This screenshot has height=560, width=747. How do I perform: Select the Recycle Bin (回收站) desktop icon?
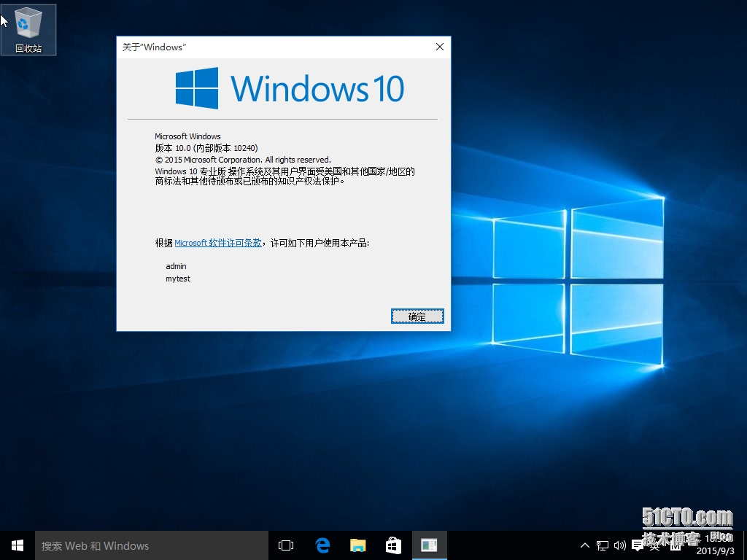(28, 29)
